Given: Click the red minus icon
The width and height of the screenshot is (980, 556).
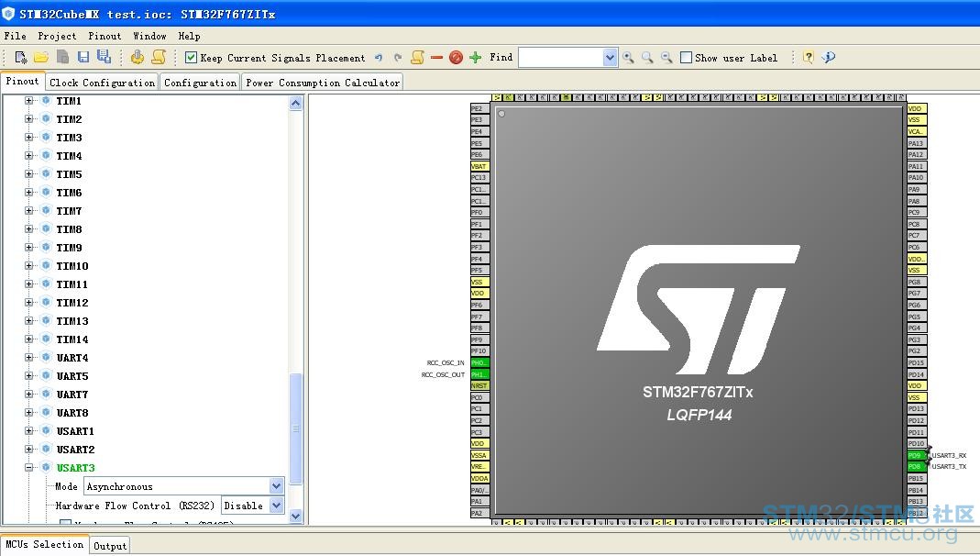Looking at the screenshot, I should [436, 58].
